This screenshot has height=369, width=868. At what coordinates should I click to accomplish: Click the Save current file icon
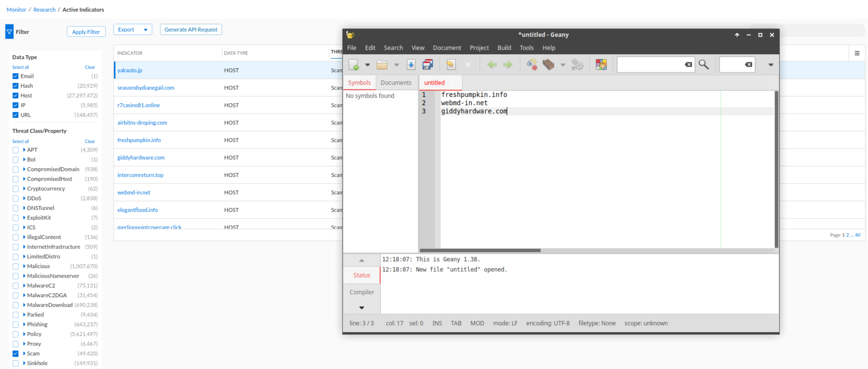411,64
